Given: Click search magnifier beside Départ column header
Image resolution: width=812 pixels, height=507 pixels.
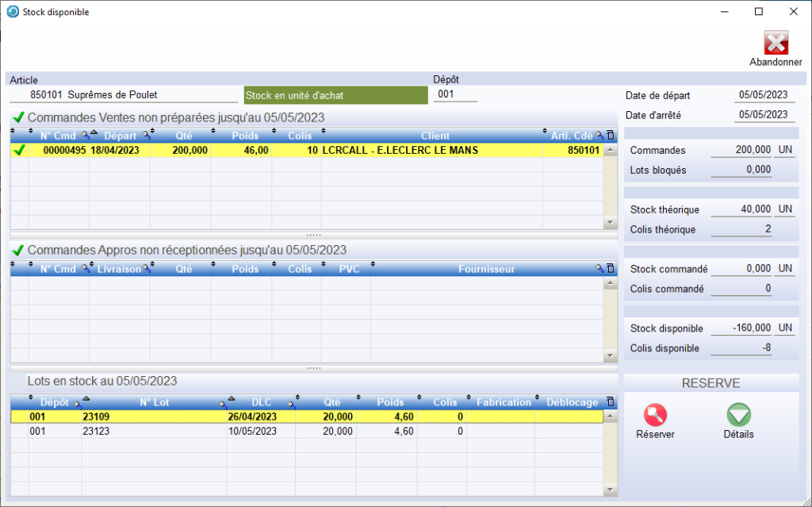Looking at the screenshot, I should pyautogui.click(x=146, y=136).
